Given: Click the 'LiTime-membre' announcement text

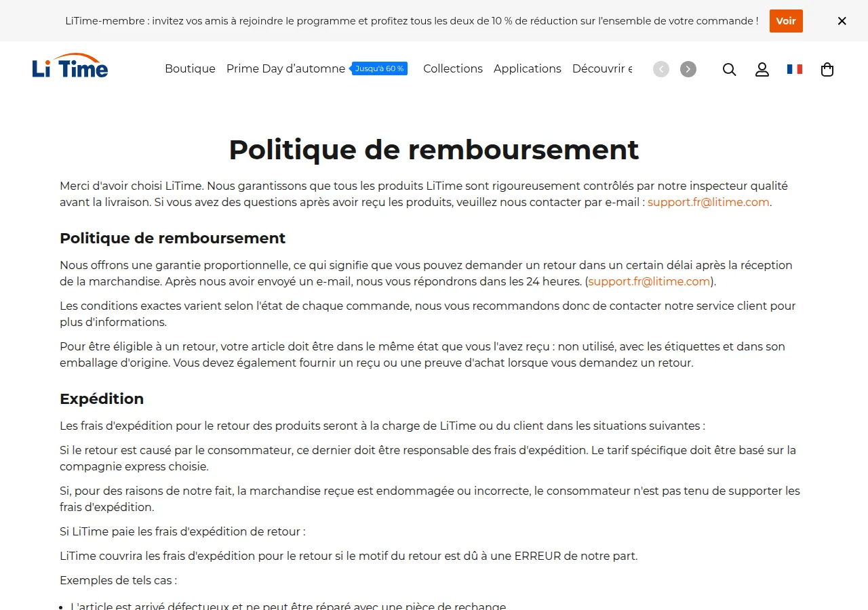Looking at the screenshot, I should (412, 21).
